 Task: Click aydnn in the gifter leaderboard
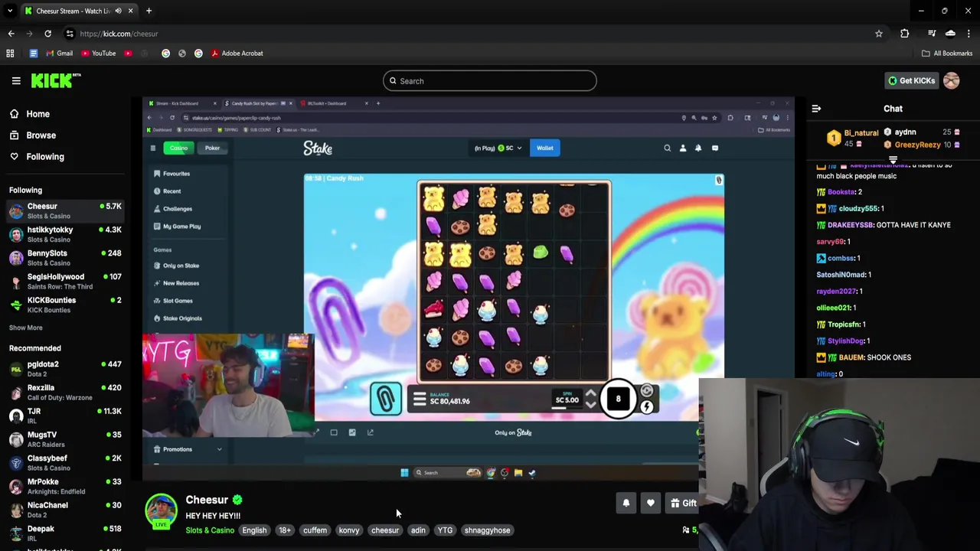905,132
